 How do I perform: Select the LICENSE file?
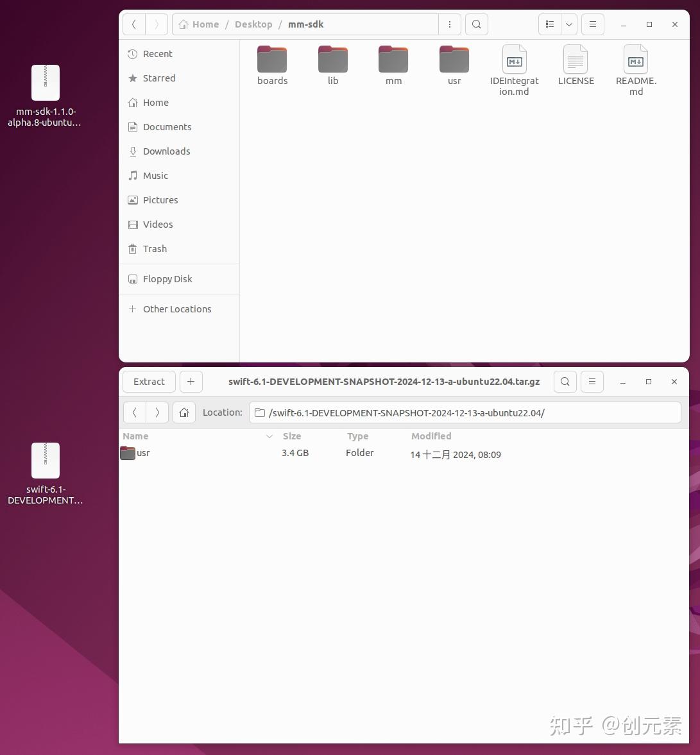click(576, 65)
